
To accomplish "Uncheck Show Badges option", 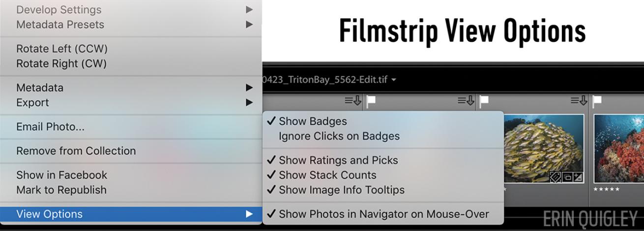I will tap(313, 121).
